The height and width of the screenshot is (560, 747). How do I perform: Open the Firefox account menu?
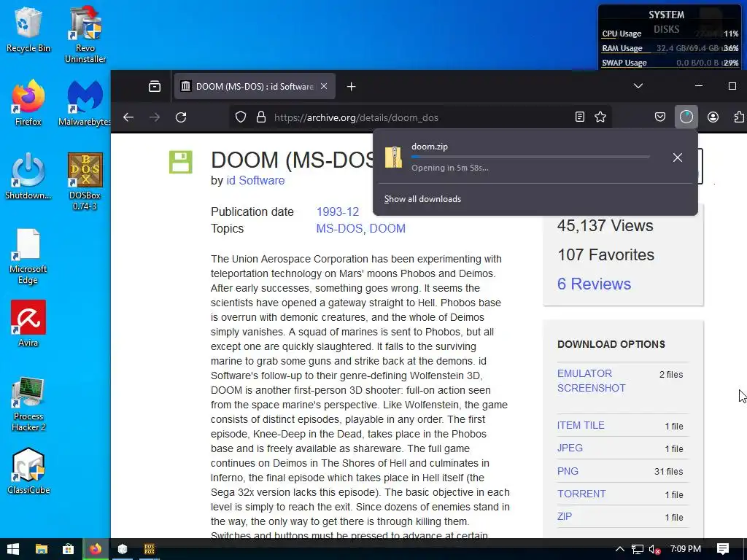(713, 117)
